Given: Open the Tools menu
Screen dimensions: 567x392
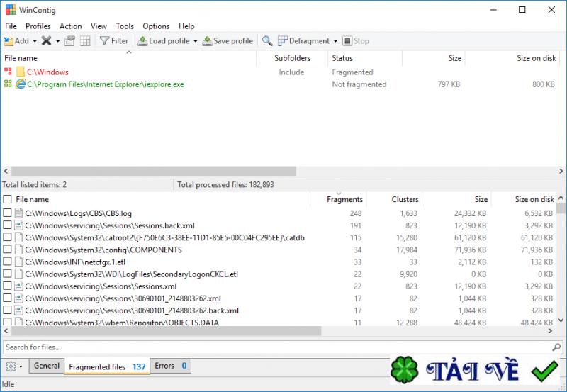Looking at the screenshot, I should point(125,26).
